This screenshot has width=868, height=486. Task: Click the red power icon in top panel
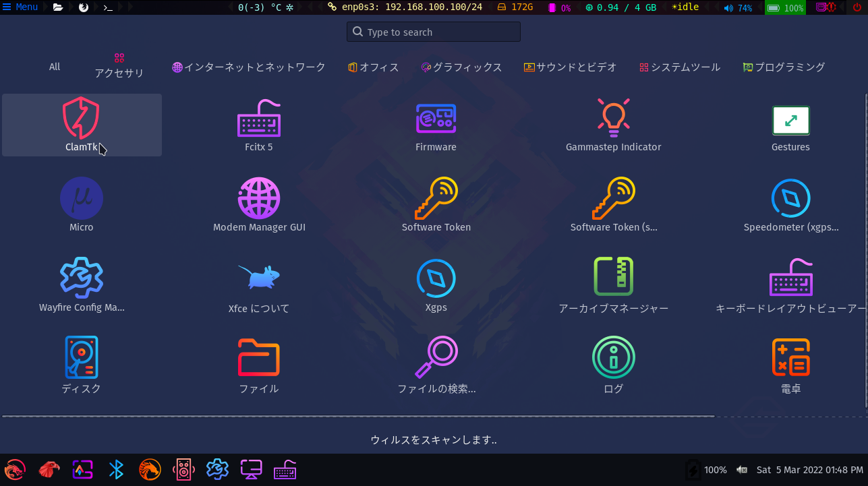[x=857, y=7]
